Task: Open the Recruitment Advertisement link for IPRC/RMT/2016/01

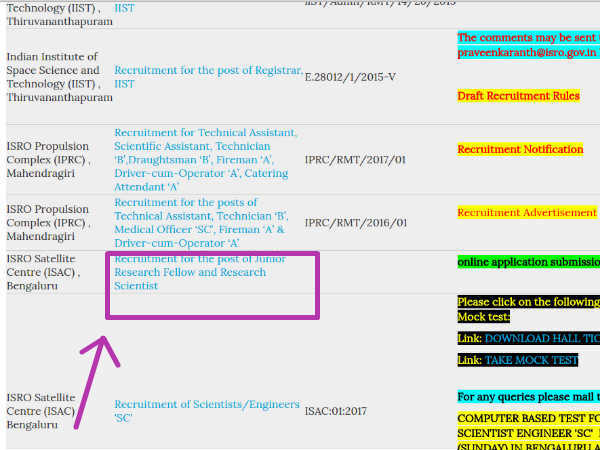Action: pos(527,212)
